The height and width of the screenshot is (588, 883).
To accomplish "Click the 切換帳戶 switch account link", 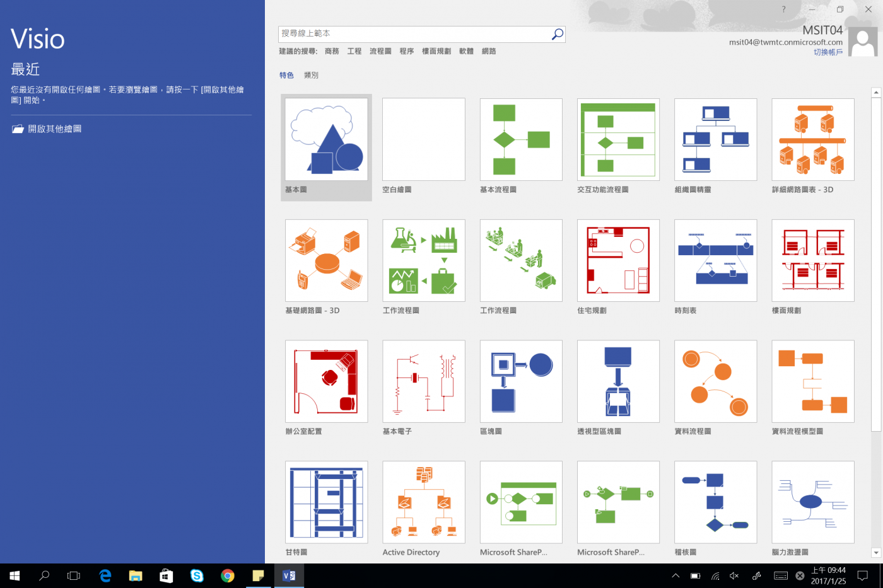I will (x=828, y=52).
